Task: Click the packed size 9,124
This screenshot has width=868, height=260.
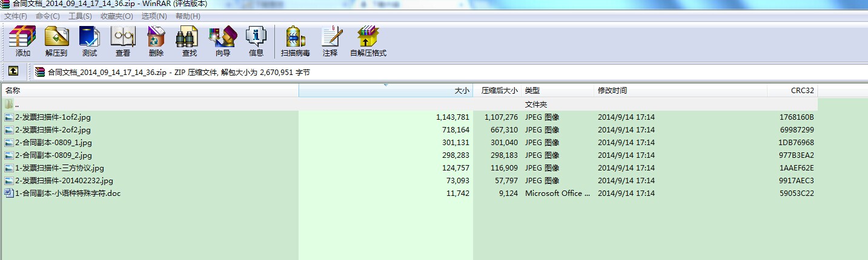Action: point(508,193)
